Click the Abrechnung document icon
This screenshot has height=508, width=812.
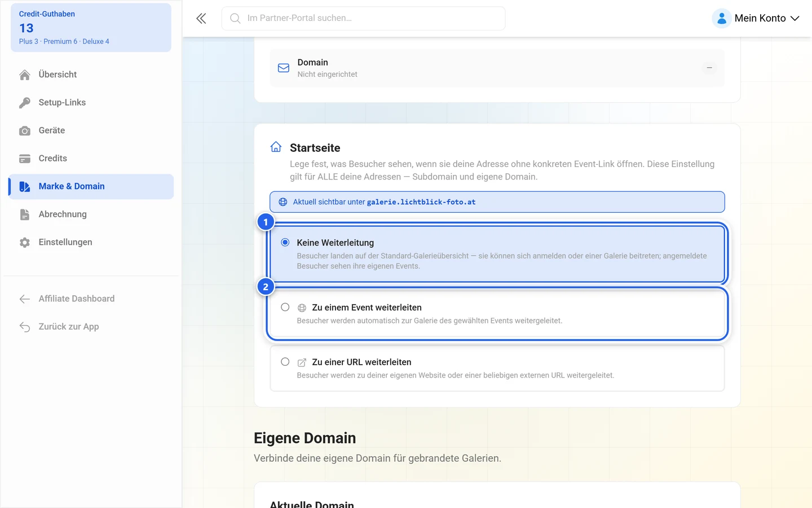click(x=25, y=214)
